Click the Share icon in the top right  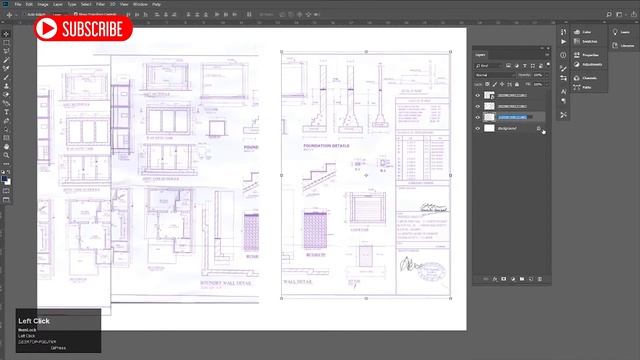(634, 14)
